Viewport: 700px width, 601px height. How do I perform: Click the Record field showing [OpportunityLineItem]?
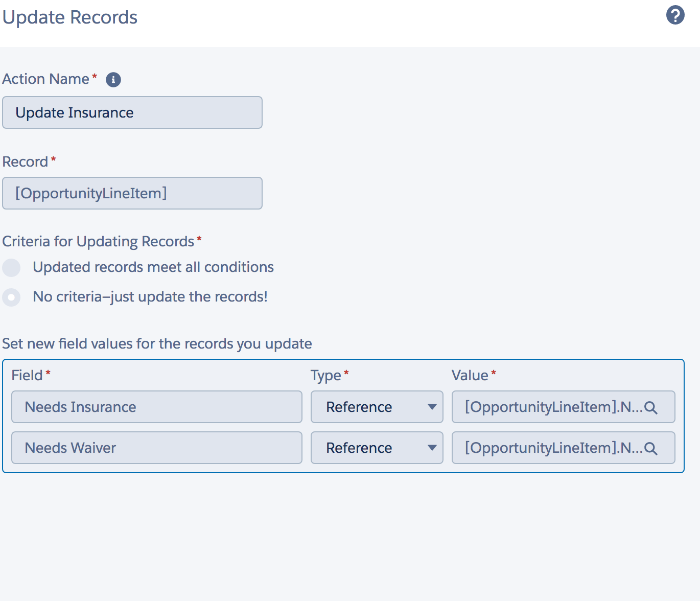[132, 193]
